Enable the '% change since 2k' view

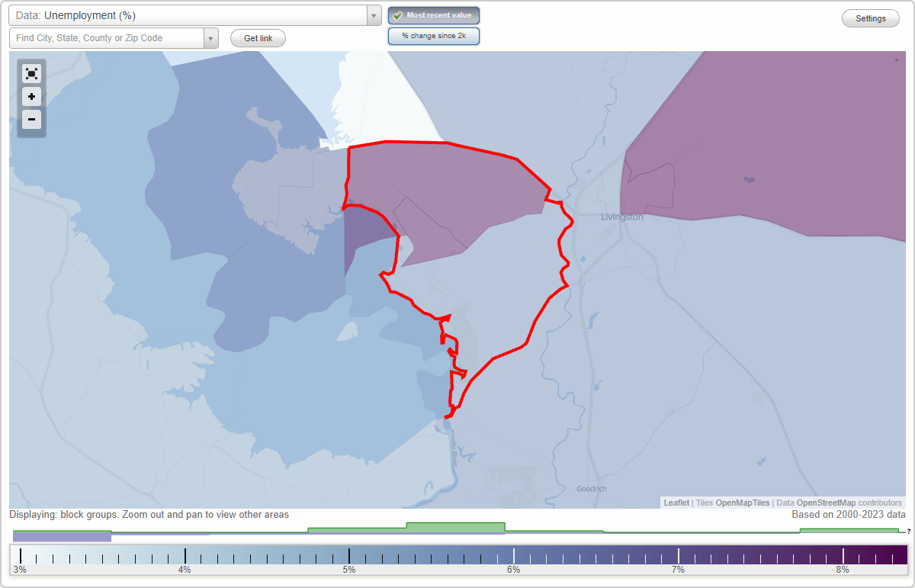click(x=434, y=35)
